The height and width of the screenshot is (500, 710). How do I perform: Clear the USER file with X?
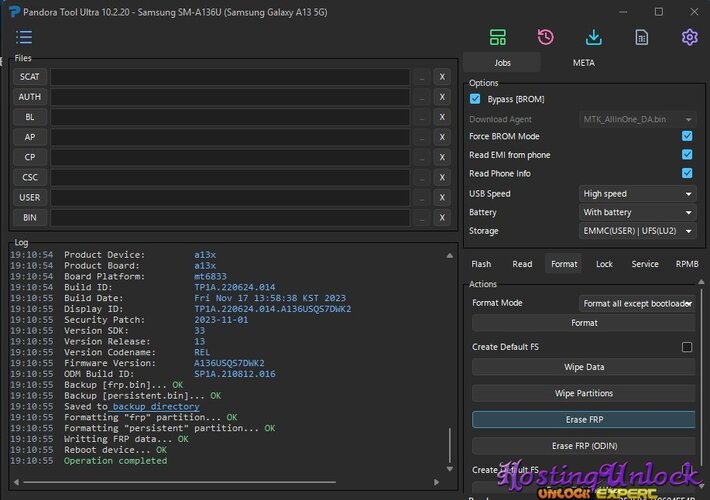pyautogui.click(x=442, y=197)
